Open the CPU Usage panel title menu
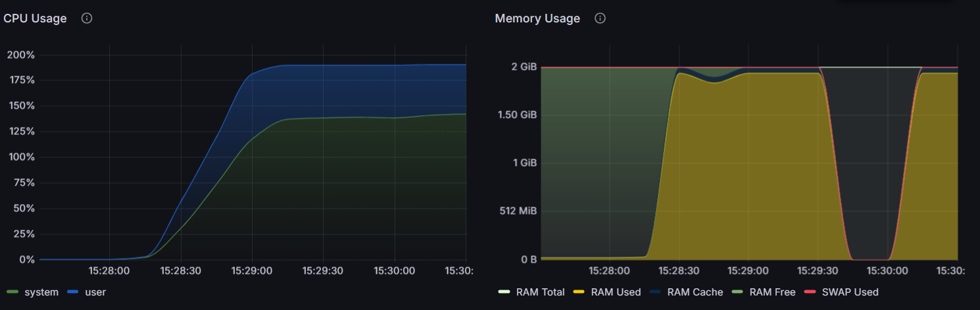This screenshot has width=980, height=310. click(x=36, y=18)
